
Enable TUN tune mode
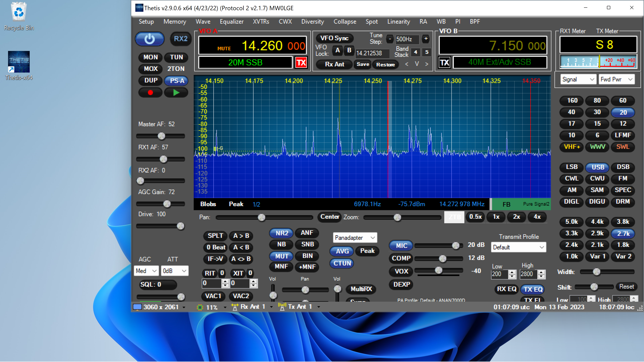[176, 57]
